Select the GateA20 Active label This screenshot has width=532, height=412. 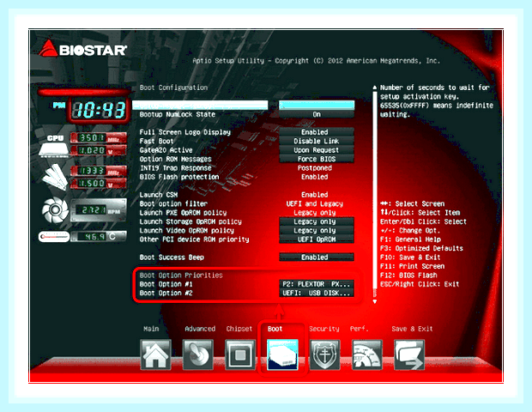[166, 150]
